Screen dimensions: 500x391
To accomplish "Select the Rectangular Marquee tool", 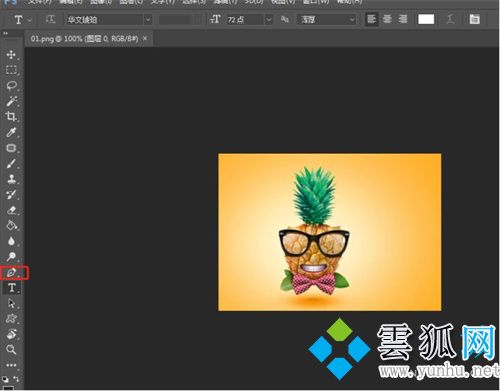I will click(x=11, y=70).
